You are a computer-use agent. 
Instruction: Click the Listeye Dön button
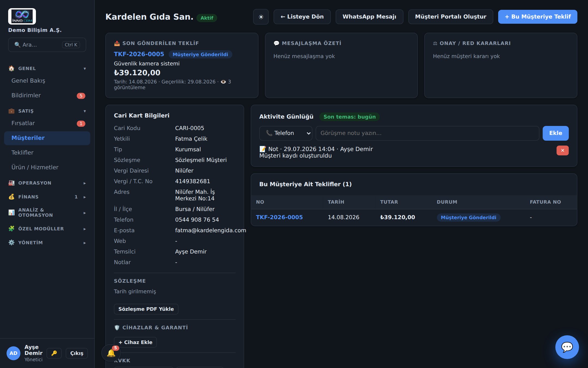pyautogui.click(x=302, y=17)
